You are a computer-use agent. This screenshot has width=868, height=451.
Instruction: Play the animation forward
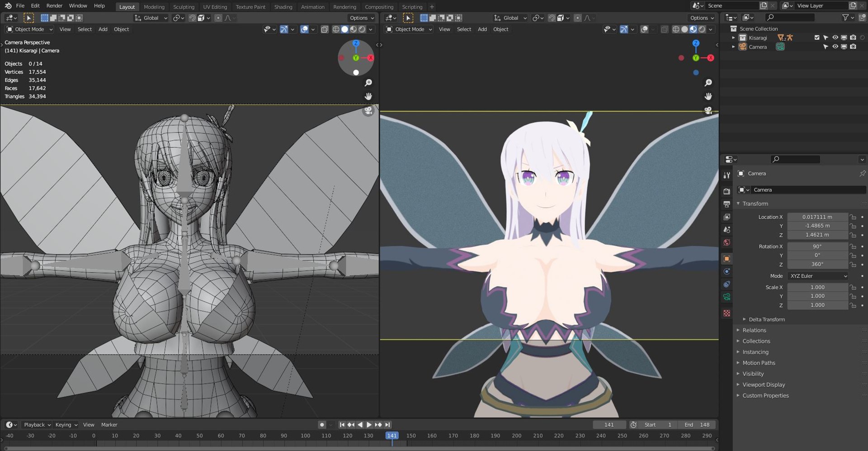(x=369, y=425)
